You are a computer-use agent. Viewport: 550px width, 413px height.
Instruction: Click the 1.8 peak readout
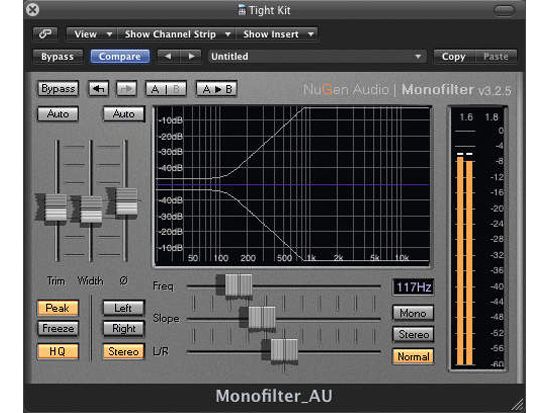click(x=491, y=117)
